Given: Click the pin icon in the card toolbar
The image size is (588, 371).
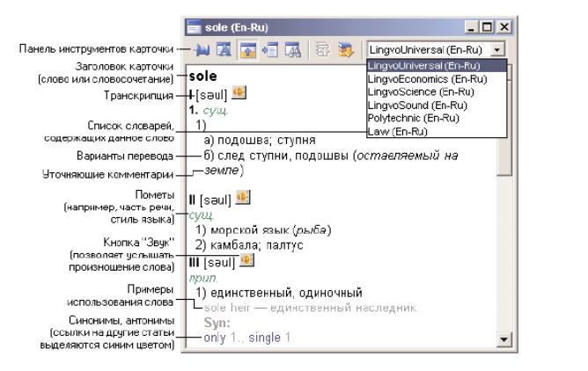Looking at the screenshot, I should tap(202, 50).
